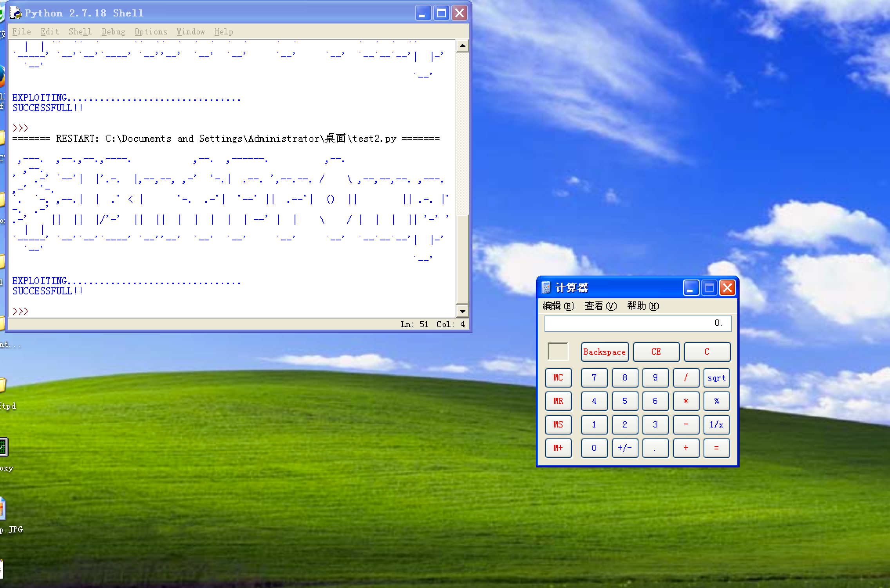The image size is (890, 588).
Task: Click the 'Ln: 51' status bar entry
Action: [x=414, y=325]
